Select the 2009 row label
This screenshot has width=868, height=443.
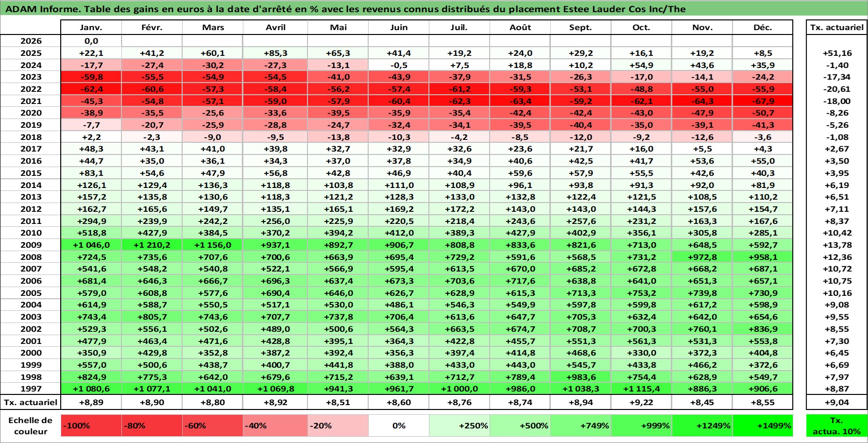pos(31,245)
